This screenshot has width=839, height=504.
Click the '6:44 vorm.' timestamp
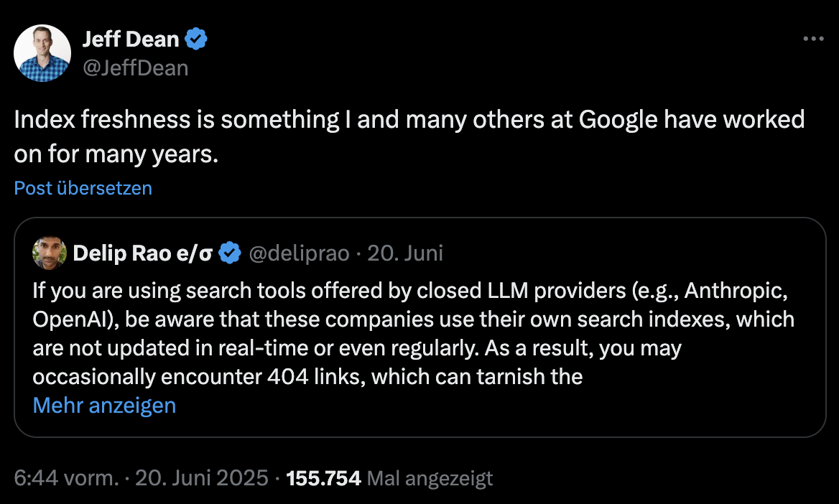coord(64,477)
